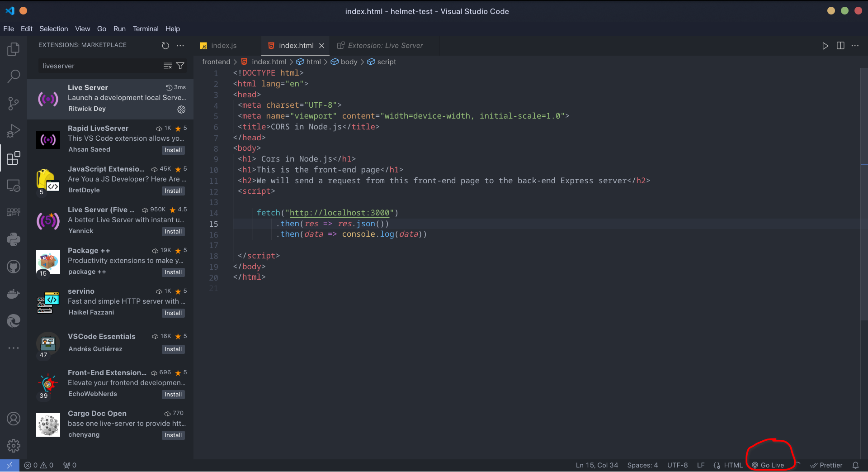Viewport: 868px width, 472px height.
Task: Click the liveserver extension search box
Action: click(x=99, y=66)
